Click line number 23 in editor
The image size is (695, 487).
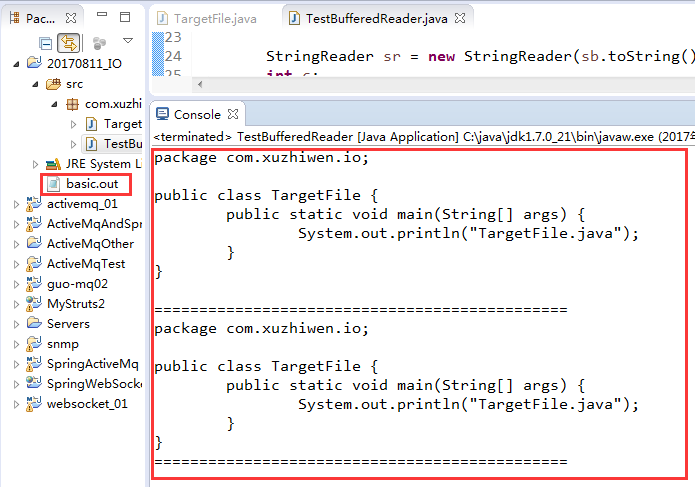[x=173, y=37]
